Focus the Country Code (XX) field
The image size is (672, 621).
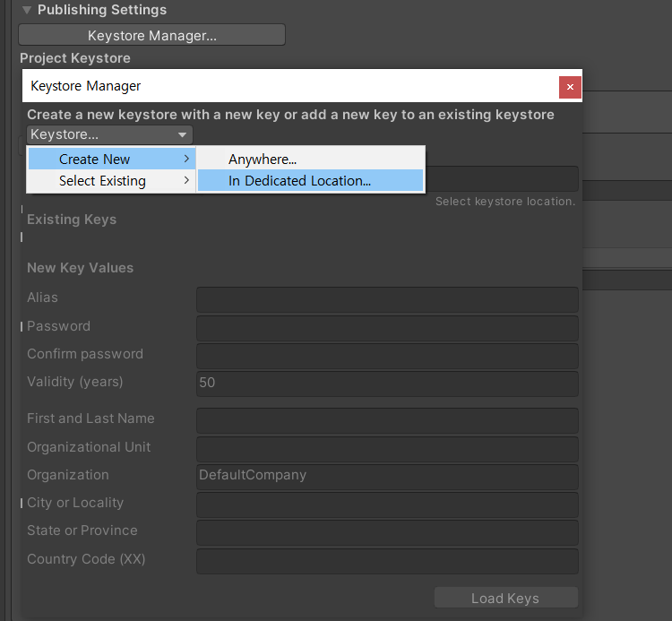pos(387,561)
